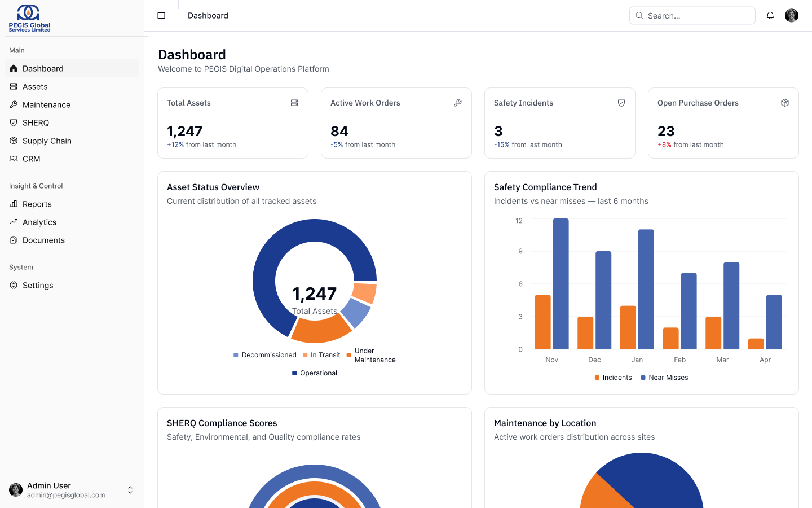
Task: Click admin@pegisglobal.com email text
Action: 66,495
